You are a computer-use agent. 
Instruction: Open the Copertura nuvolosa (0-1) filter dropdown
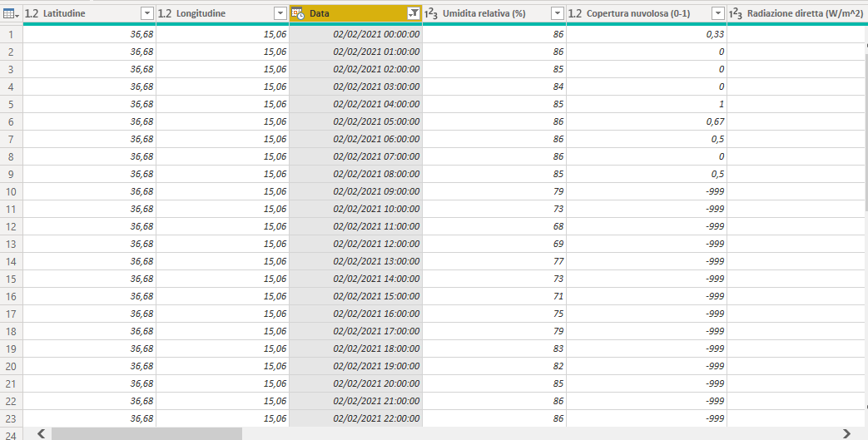pos(718,13)
